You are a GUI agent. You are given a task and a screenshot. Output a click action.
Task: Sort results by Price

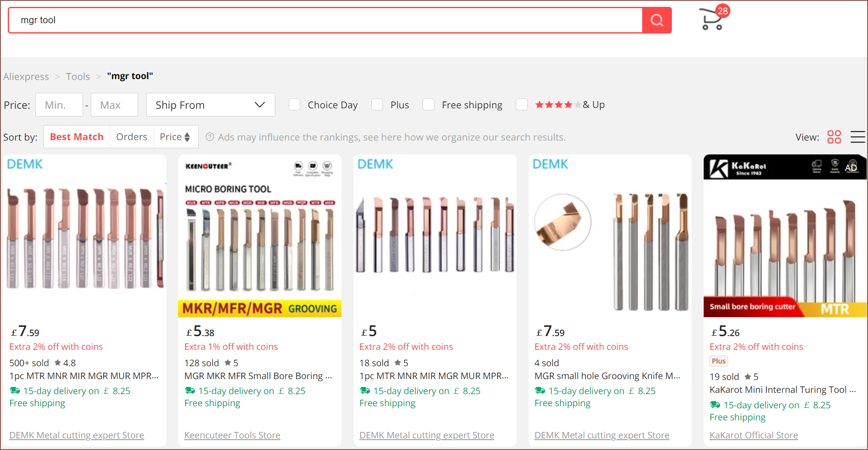(x=175, y=137)
